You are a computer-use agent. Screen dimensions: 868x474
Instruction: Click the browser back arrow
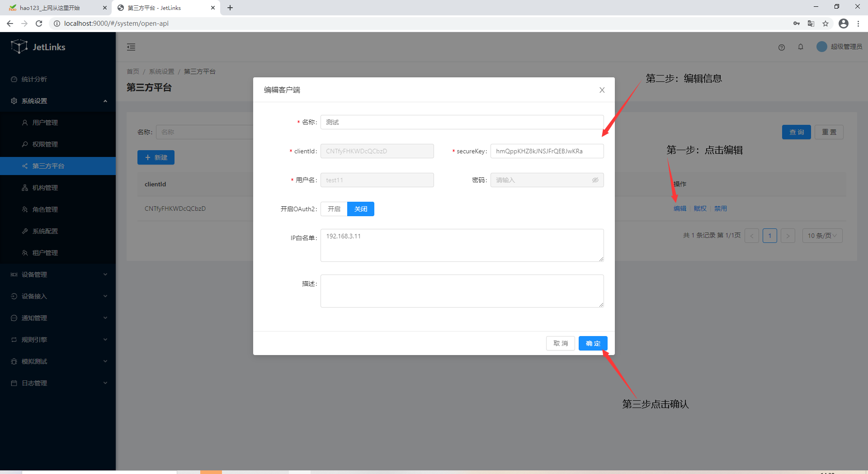point(10,24)
